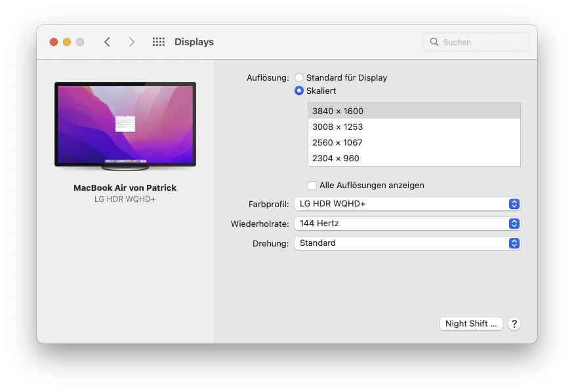Click the MacBook Air von Patrick label
Viewport: 574px width, 392px height.
tap(125, 187)
